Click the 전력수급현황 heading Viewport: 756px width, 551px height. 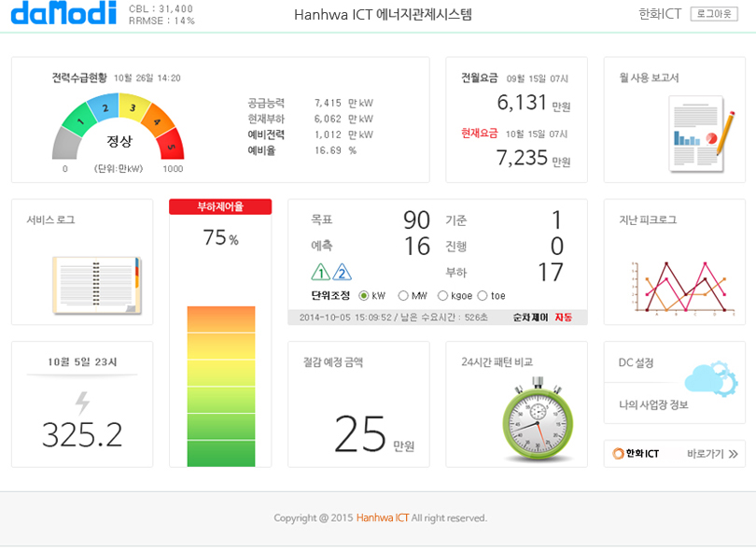click(79, 78)
